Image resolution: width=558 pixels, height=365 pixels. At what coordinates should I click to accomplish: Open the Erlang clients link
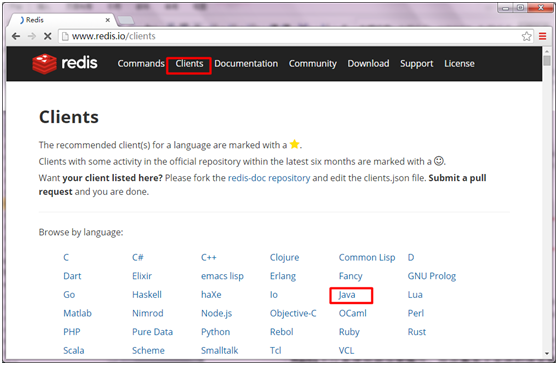283,276
